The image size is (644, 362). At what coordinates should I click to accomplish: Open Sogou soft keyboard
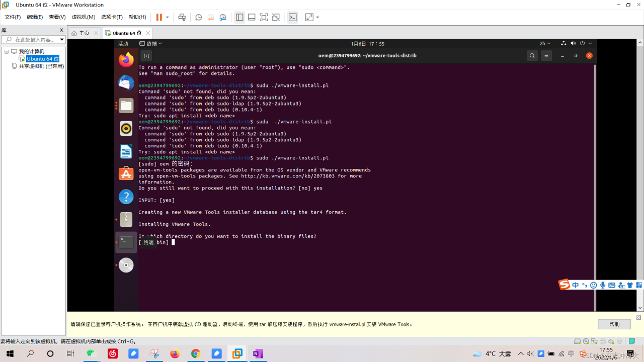[x=612, y=285]
